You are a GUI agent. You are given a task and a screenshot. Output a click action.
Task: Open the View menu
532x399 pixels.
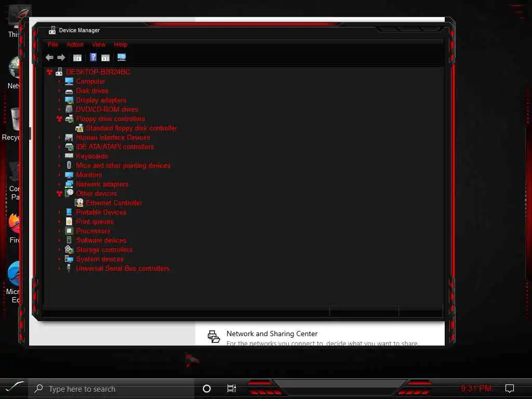click(x=99, y=45)
